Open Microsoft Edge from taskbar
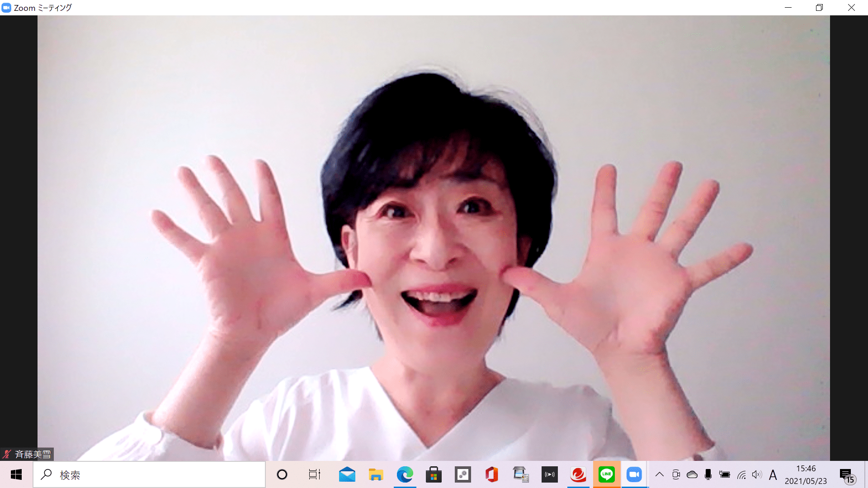The image size is (868, 488). [x=405, y=474]
